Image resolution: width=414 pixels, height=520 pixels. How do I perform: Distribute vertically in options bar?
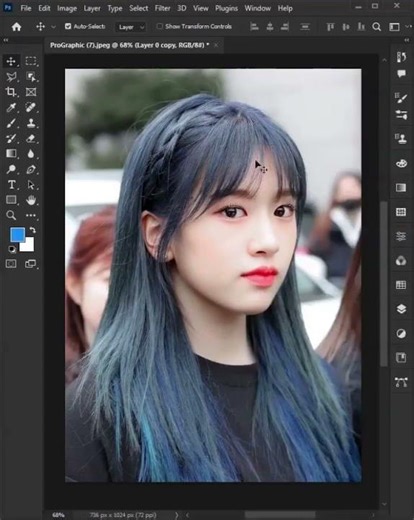pyautogui.click(x=305, y=27)
